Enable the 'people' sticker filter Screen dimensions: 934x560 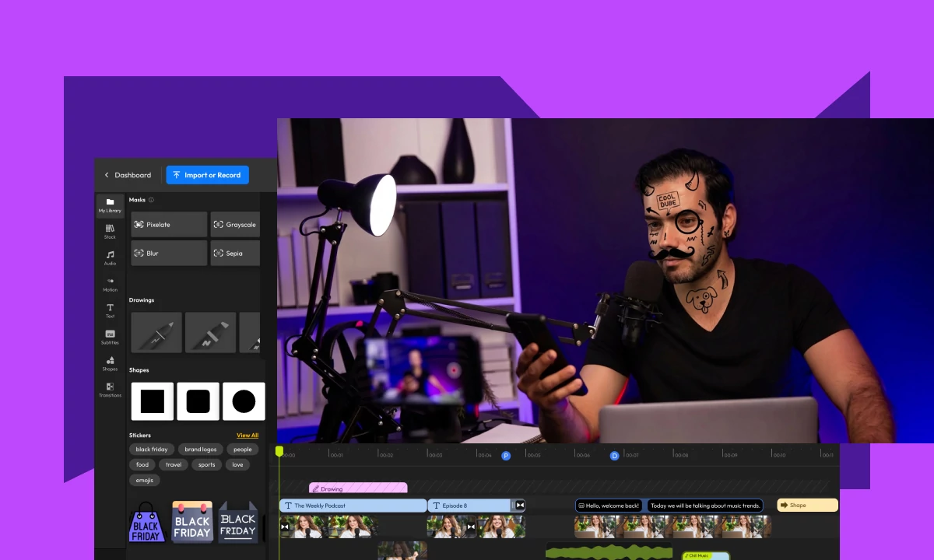[x=242, y=449]
